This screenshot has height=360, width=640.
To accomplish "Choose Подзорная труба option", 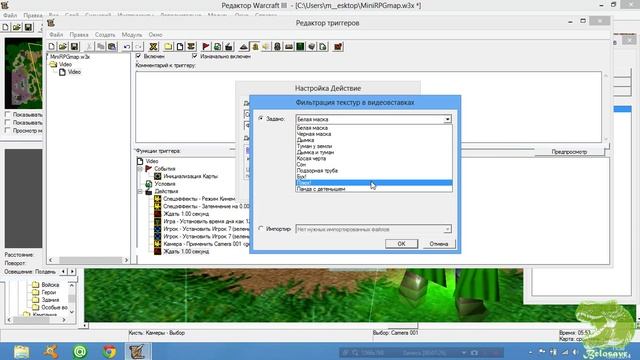I will coord(374,171).
